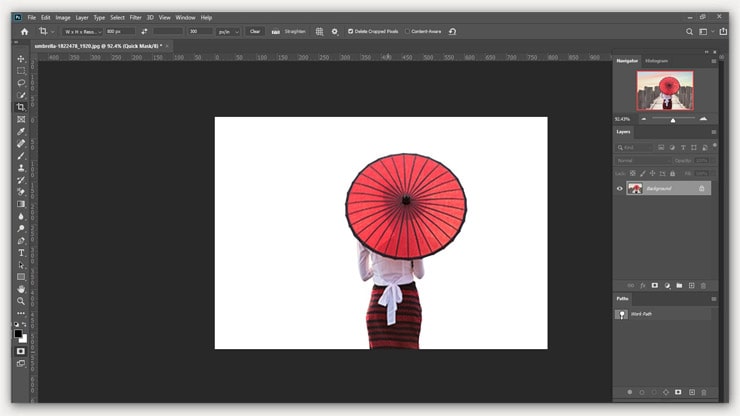Click the Home icon in options bar
The height and width of the screenshot is (416, 740).
pos(24,31)
